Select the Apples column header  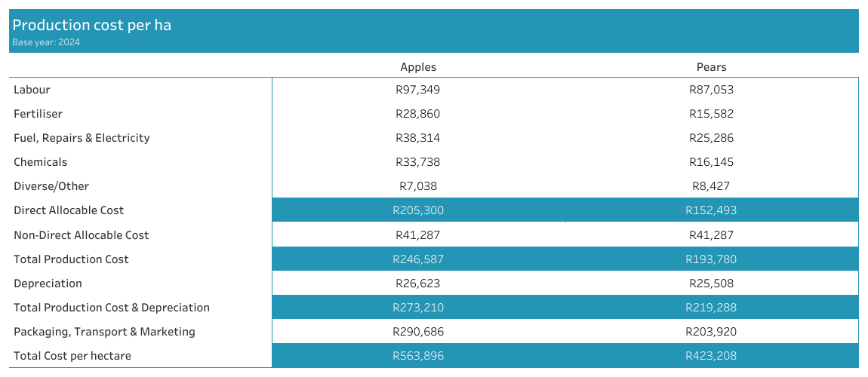coord(418,67)
